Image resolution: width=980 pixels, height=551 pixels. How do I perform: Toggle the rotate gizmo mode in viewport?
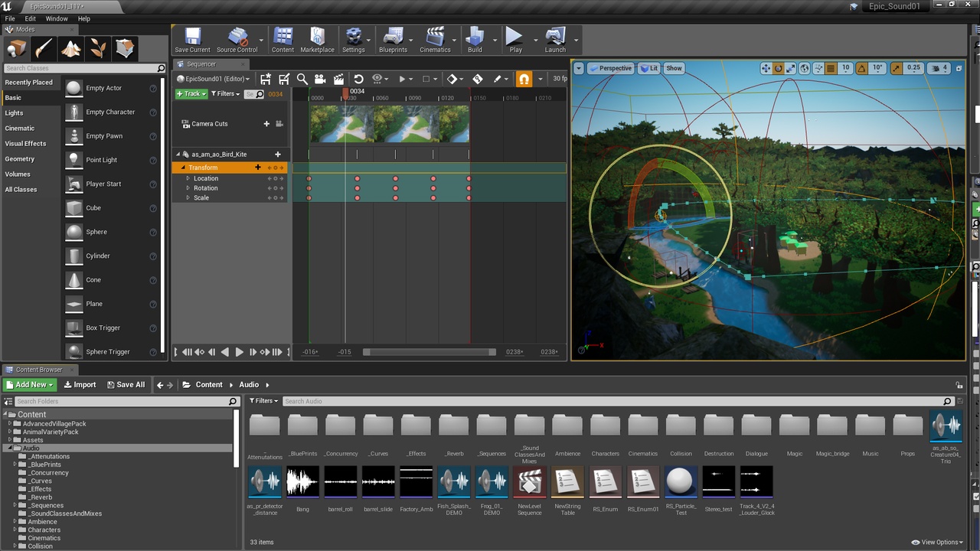coord(779,68)
